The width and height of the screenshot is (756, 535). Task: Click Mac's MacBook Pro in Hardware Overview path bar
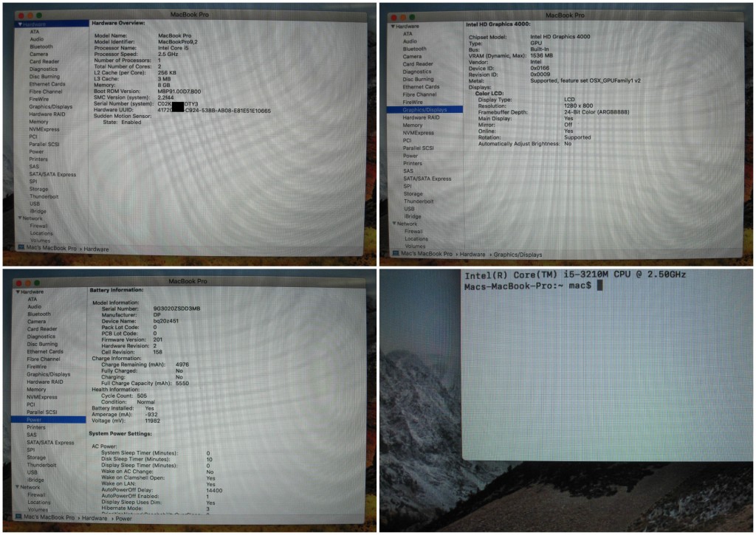click(x=52, y=248)
